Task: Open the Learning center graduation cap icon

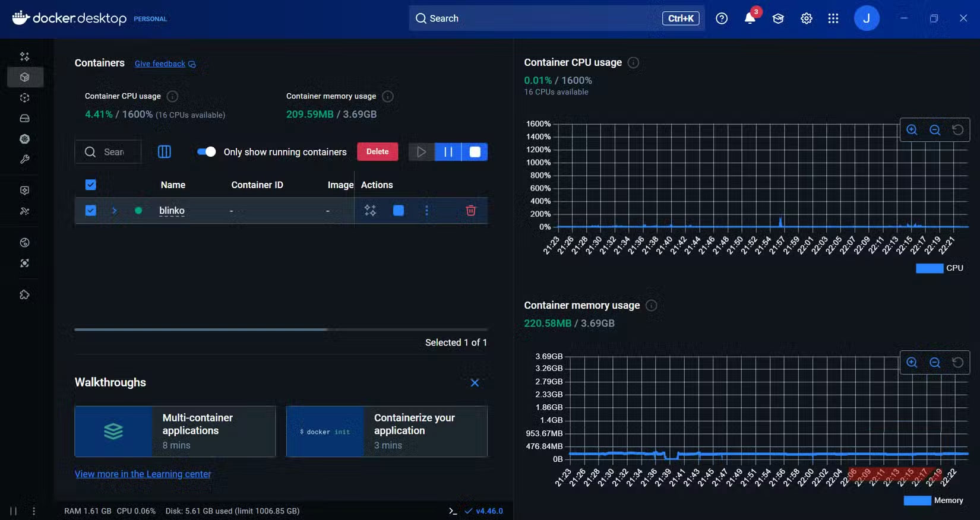Action: (778, 18)
